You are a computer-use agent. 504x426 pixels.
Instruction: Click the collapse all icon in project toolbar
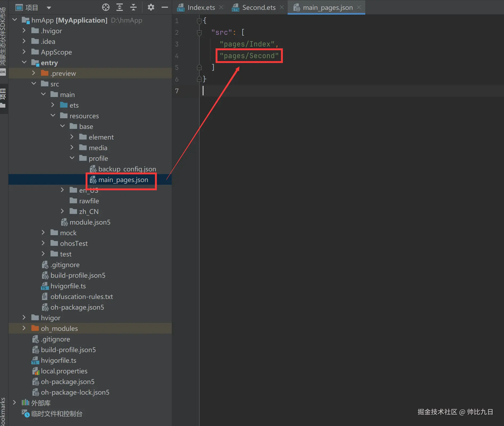pyautogui.click(x=133, y=7)
